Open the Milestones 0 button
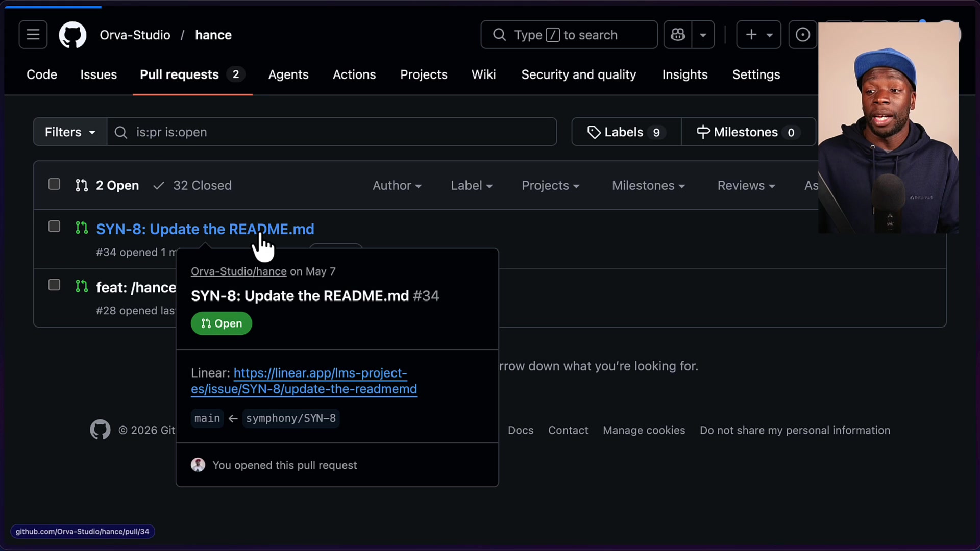Image resolution: width=980 pixels, height=551 pixels. pyautogui.click(x=748, y=132)
